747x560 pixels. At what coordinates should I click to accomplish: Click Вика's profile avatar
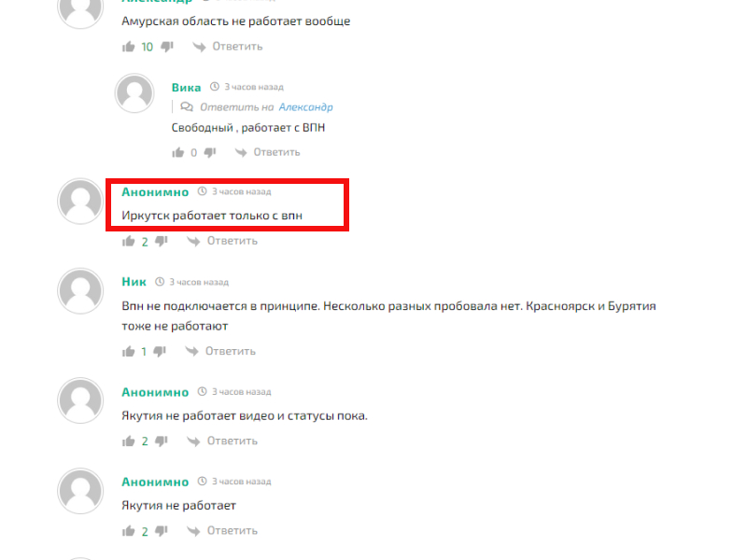click(134, 93)
